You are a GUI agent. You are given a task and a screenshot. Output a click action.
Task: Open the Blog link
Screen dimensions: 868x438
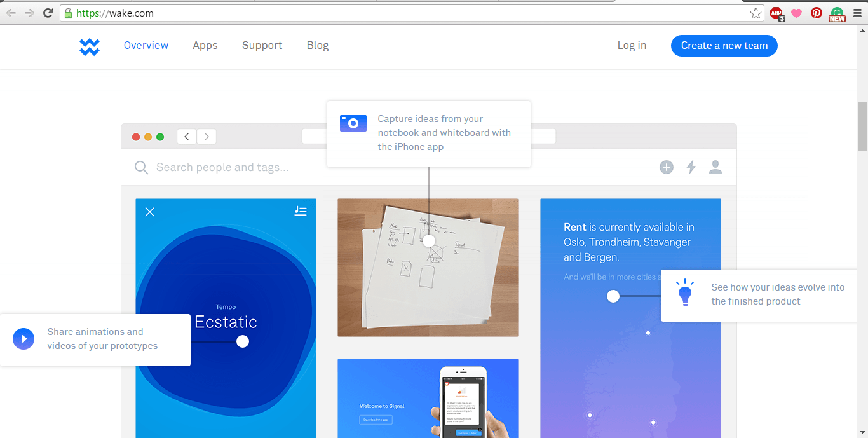[x=318, y=46]
